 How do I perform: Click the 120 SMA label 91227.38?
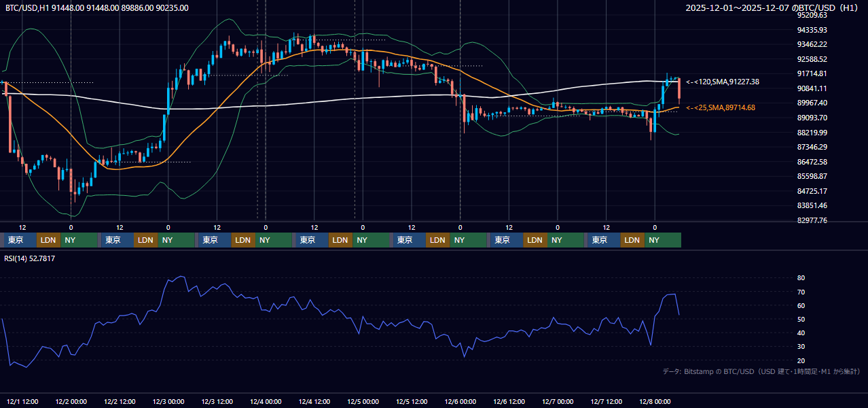point(723,82)
